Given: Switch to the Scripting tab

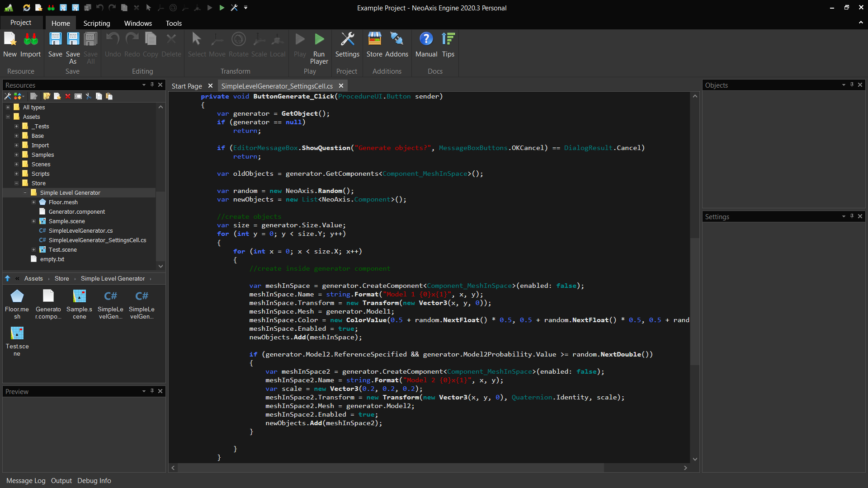Looking at the screenshot, I should pos(96,23).
